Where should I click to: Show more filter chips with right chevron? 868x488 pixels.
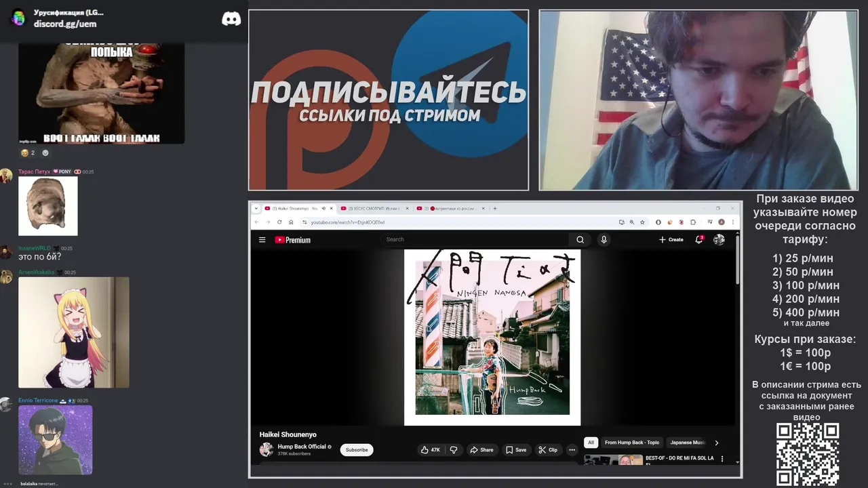717,443
